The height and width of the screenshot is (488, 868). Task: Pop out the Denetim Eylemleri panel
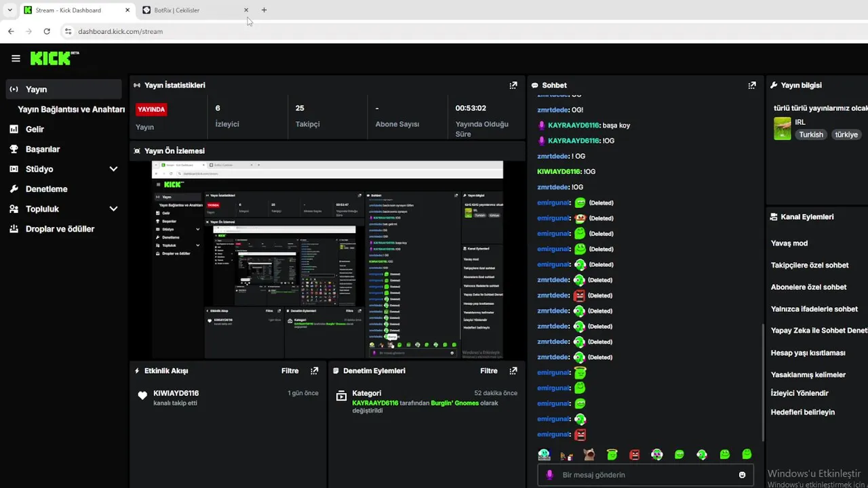[513, 371]
